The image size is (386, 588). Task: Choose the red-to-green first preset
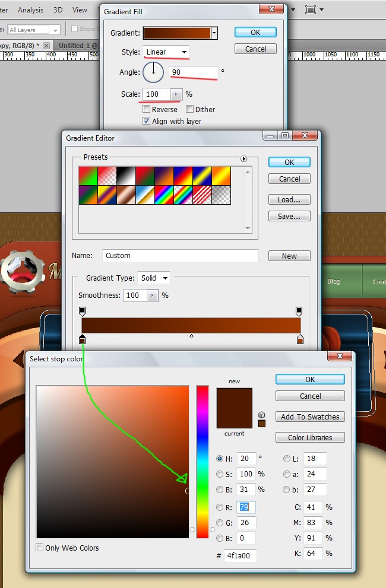point(88,176)
